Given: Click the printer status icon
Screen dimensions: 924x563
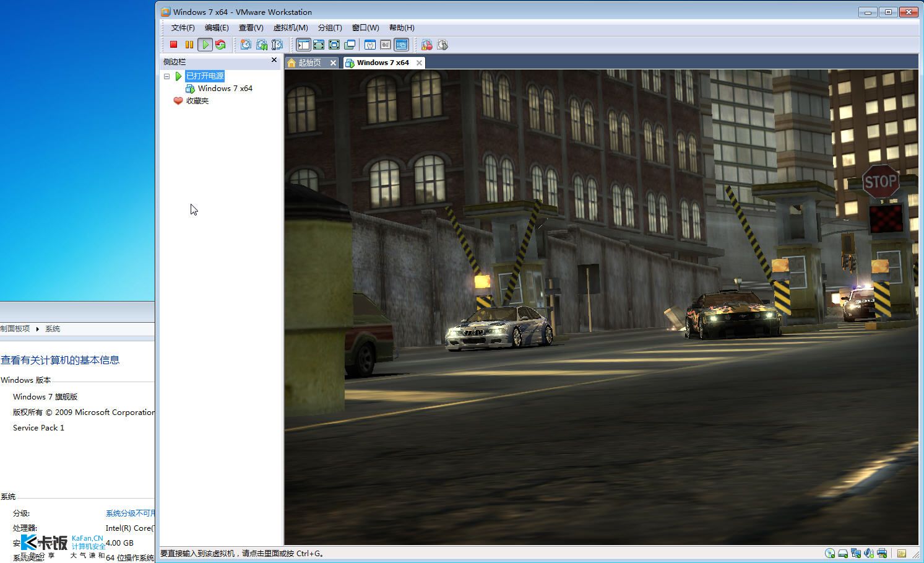Looking at the screenshot, I should (882, 553).
